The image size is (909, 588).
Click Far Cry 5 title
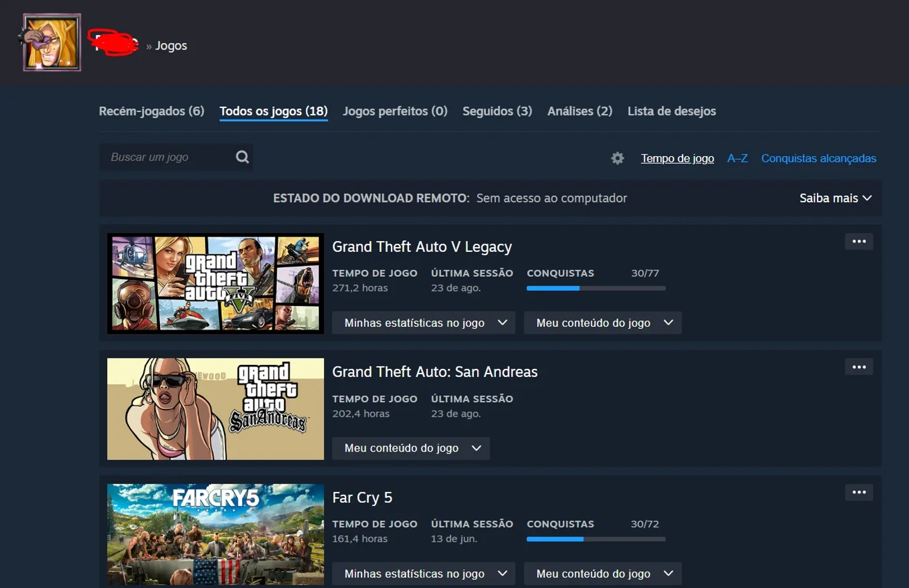coord(362,498)
